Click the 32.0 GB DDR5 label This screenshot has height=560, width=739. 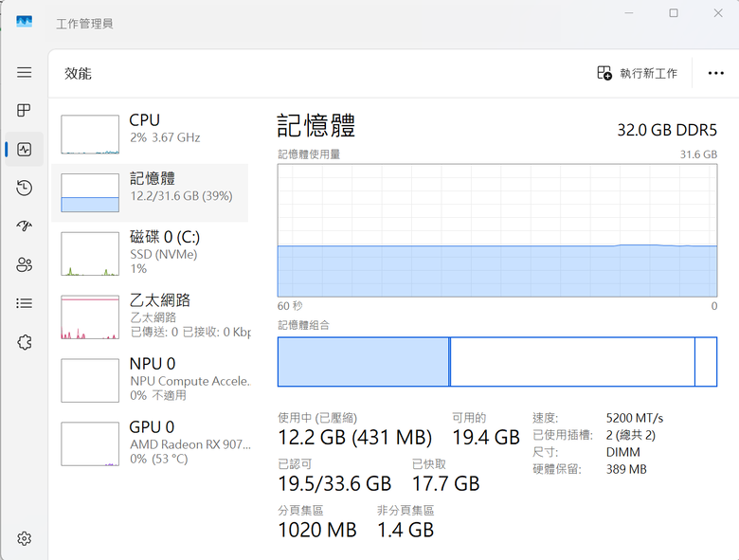[667, 130]
